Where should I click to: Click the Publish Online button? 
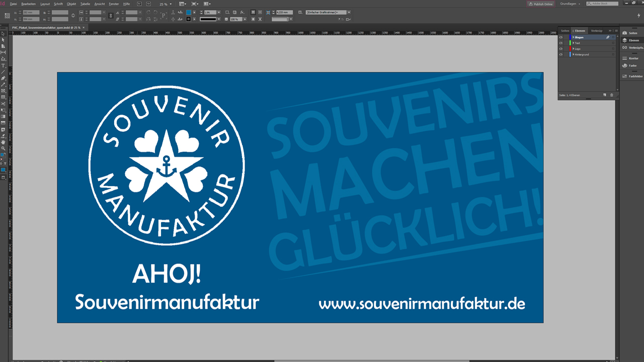(541, 4)
